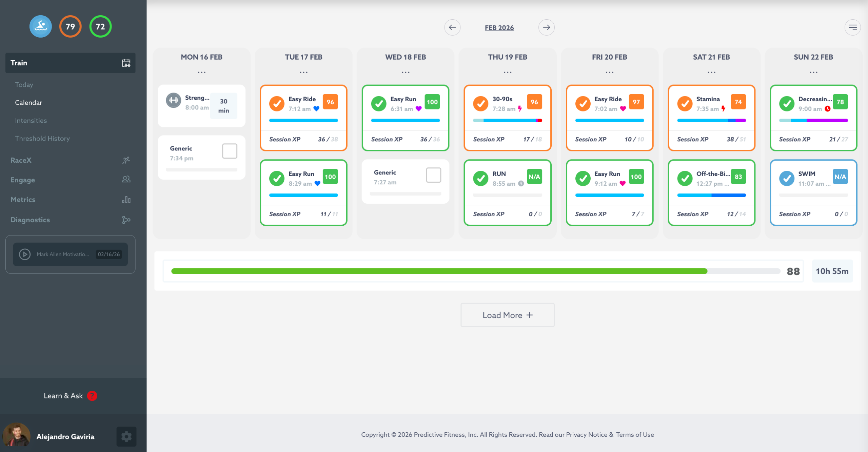868x452 pixels.
Task: Click the Load More button
Action: 507,315
